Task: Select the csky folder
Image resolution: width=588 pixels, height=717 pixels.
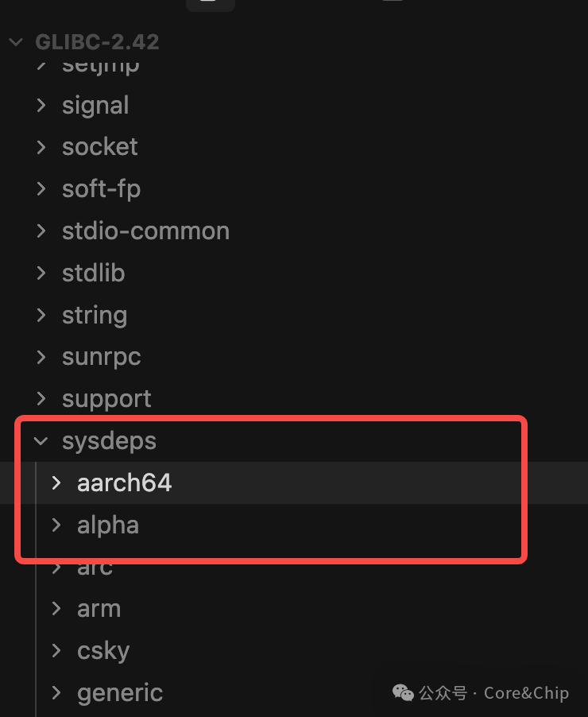Action: coord(103,650)
